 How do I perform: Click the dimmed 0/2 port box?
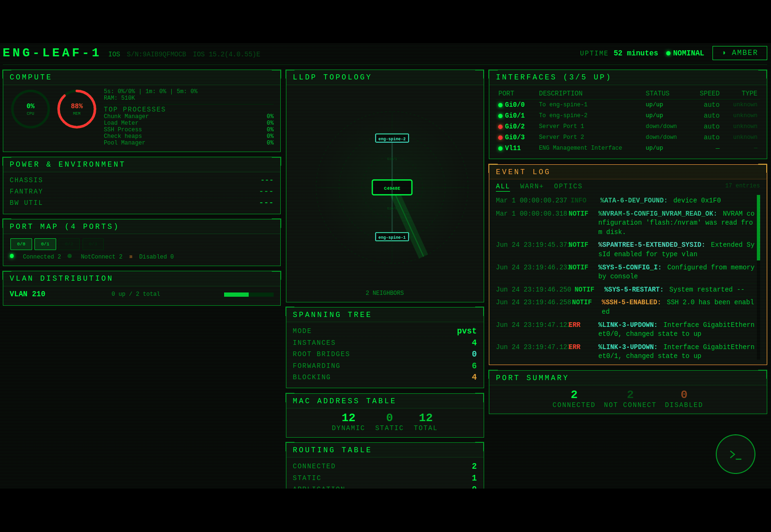point(69,244)
